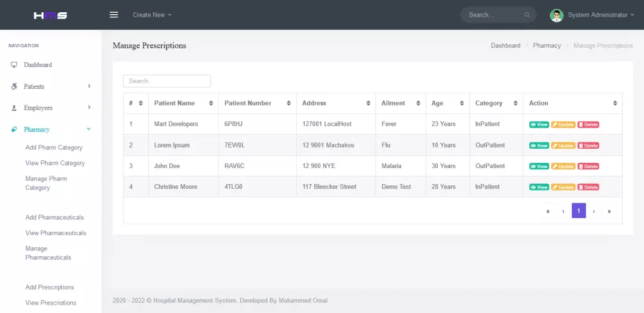This screenshot has height=313, width=644.
Task: Update John Doe prescription
Action: point(563,166)
